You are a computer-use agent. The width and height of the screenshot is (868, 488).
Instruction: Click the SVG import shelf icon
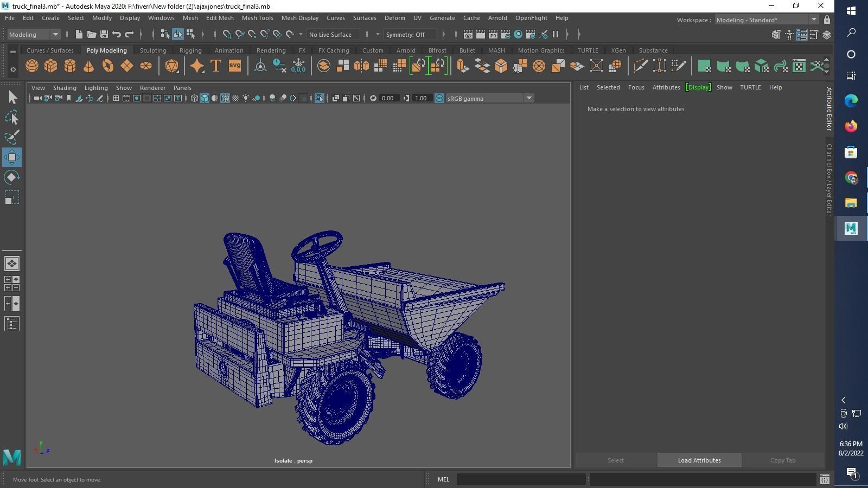[234, 66]
